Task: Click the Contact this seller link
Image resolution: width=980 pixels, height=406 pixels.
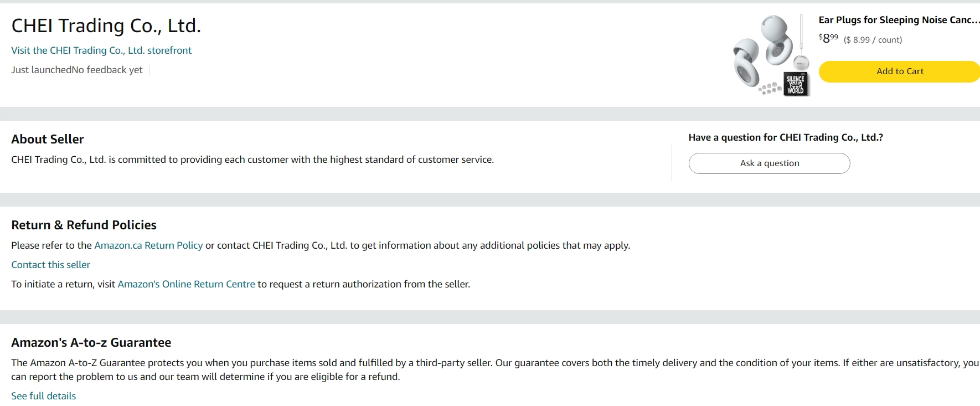Action: (50, 265)
